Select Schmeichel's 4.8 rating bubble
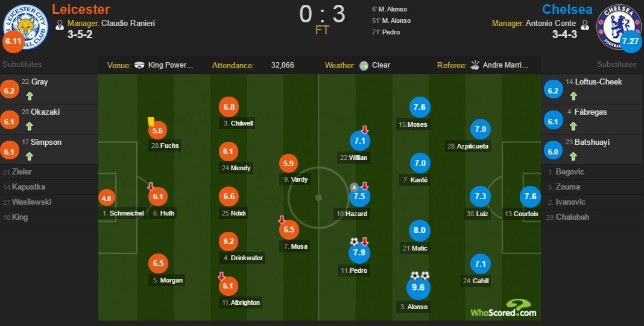Viewport: 644px width, 326px height. tap(107, 199)
